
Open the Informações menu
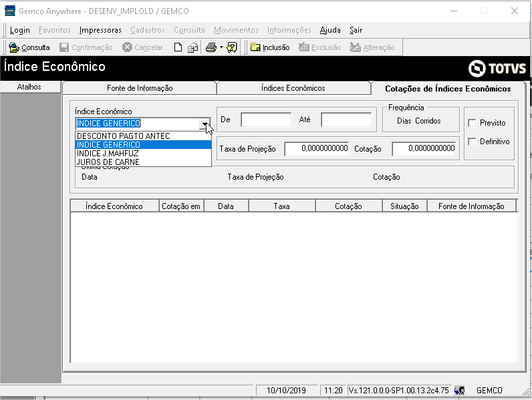coord(289,30)
